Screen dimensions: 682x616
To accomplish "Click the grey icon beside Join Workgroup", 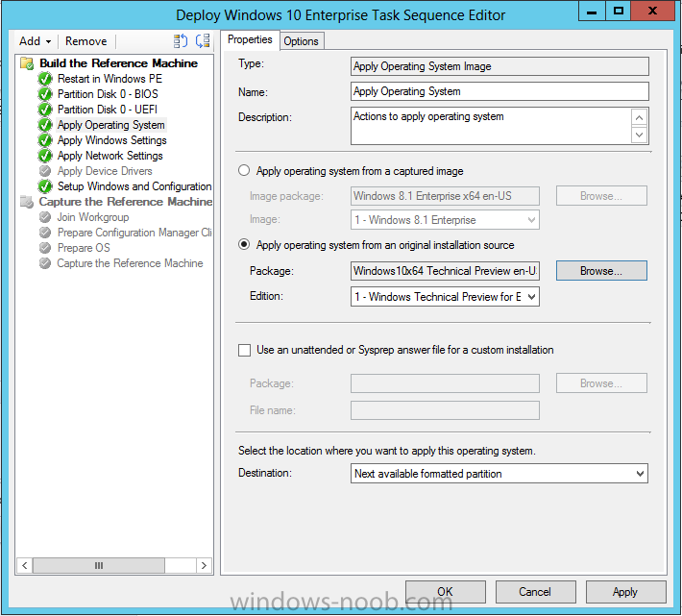I will pyautogui.click(x=45, y=216).
